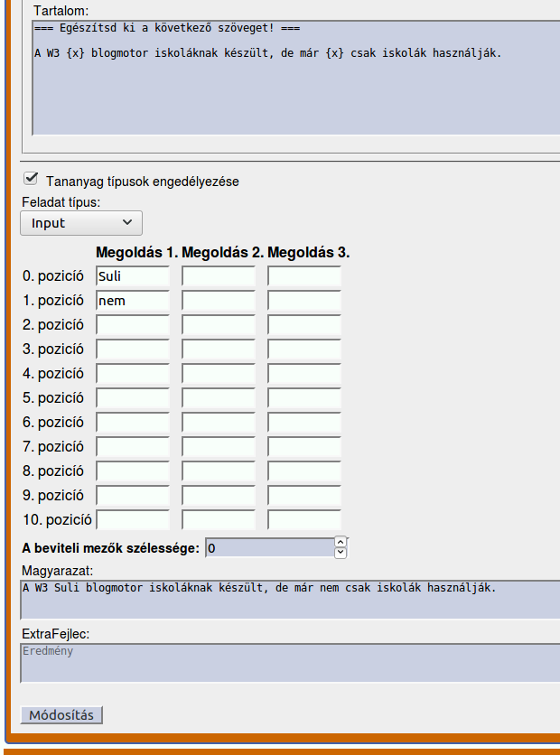Screen dimensions: 560x755
Task: Click the 0. pozició field containing Suli
Action: [x=133, y=276]
